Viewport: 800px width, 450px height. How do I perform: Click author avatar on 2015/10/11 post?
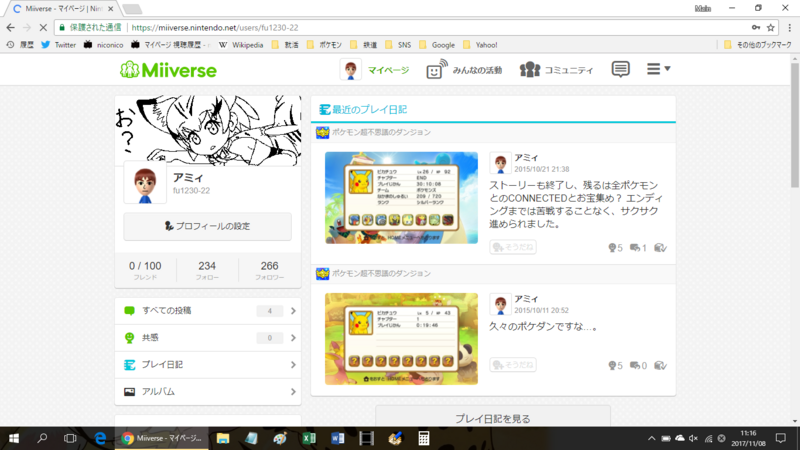click(x=500, y=305)
